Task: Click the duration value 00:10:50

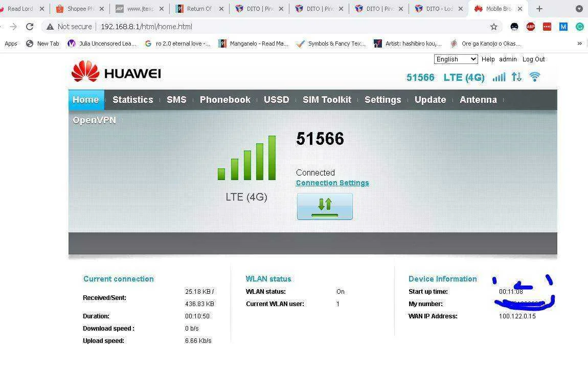Action: pyautogui.click(x=197, y=316)
